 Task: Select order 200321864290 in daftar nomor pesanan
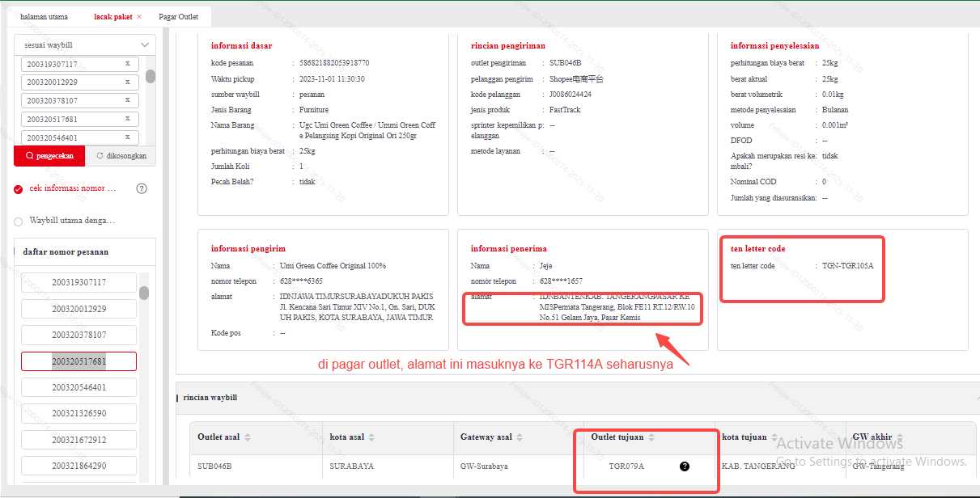[78, 466]
